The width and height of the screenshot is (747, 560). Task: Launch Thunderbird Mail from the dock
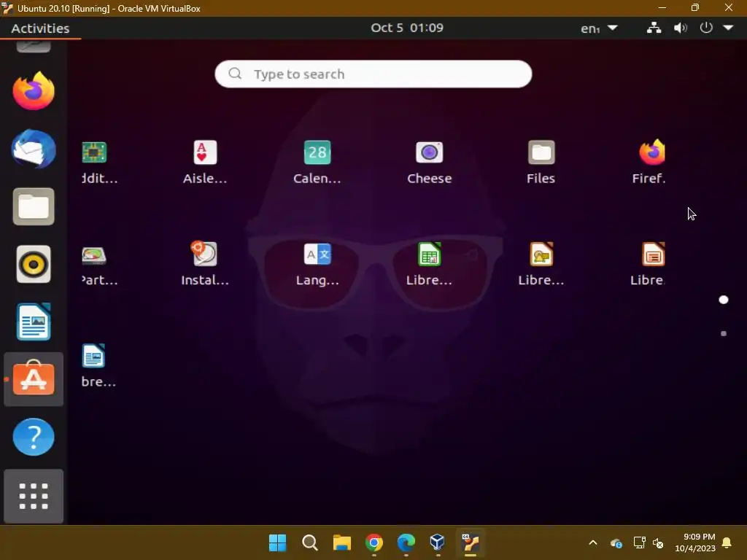point(34,149)
